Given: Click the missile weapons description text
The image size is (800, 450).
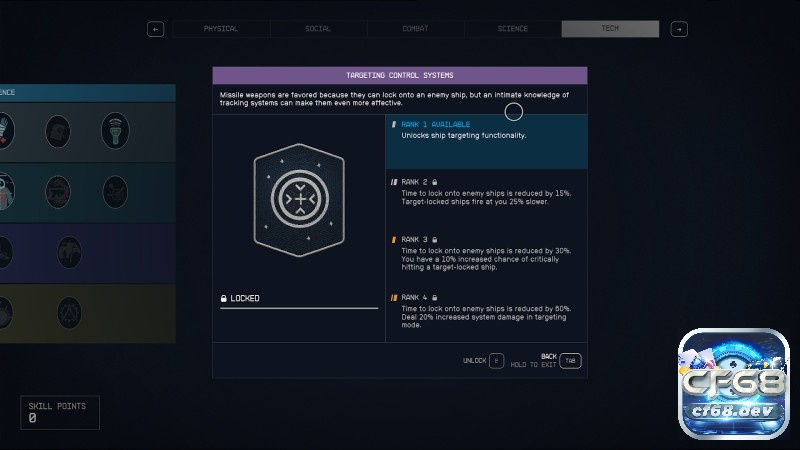Looking at the screenshot, I should point(394,99).
